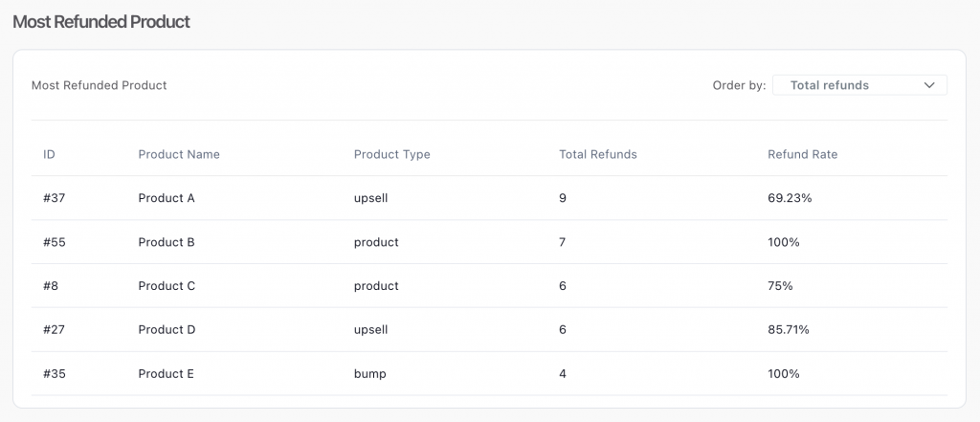
Task: Click product ID #37
Action: (55, 198)
